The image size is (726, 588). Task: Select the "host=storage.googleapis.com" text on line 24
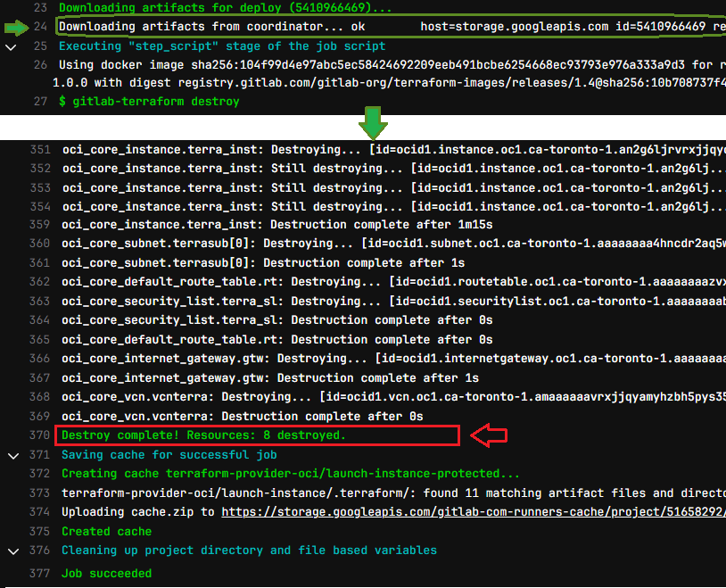515,27
